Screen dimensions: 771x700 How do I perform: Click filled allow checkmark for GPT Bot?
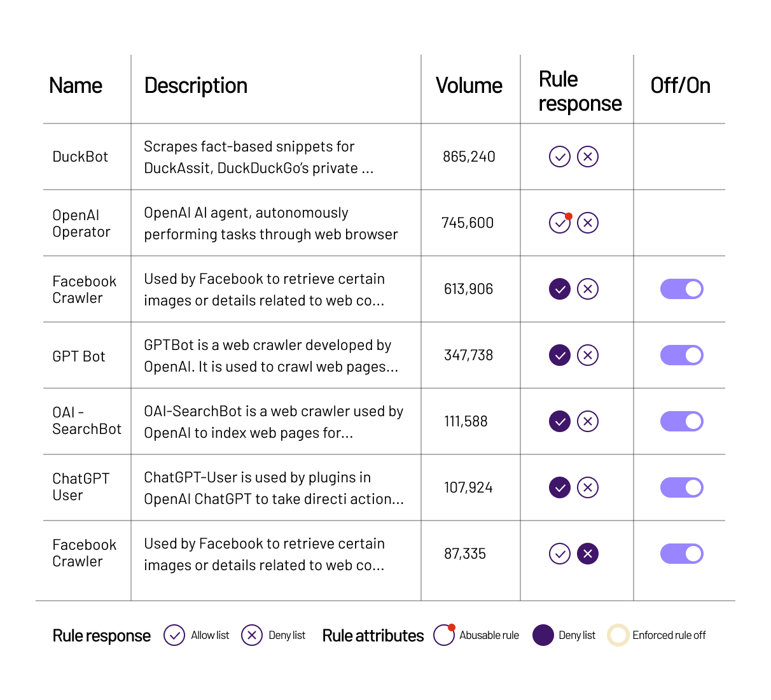(x=560, y=355)
